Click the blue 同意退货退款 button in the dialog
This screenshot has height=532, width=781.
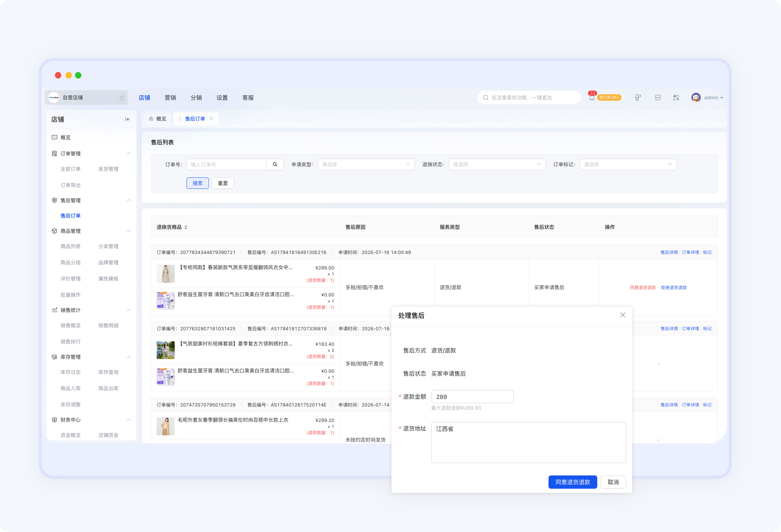click(572, 482)
